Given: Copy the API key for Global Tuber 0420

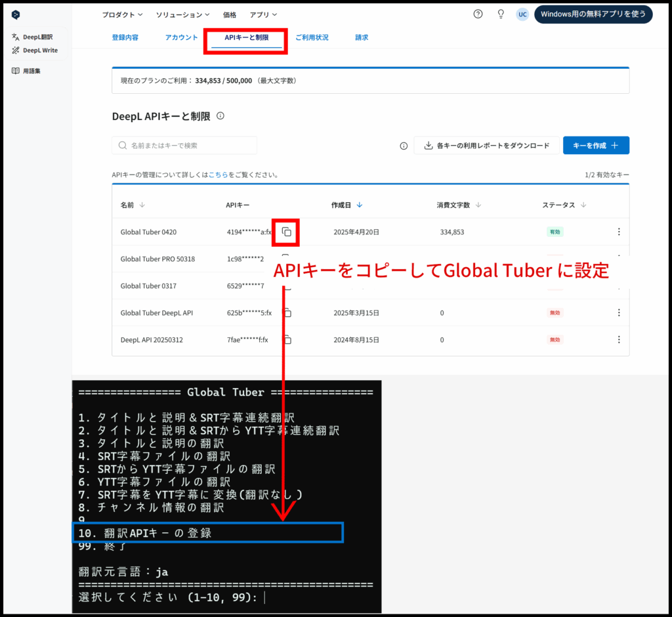Looking at the screenshot, I should tap(286, 232).
